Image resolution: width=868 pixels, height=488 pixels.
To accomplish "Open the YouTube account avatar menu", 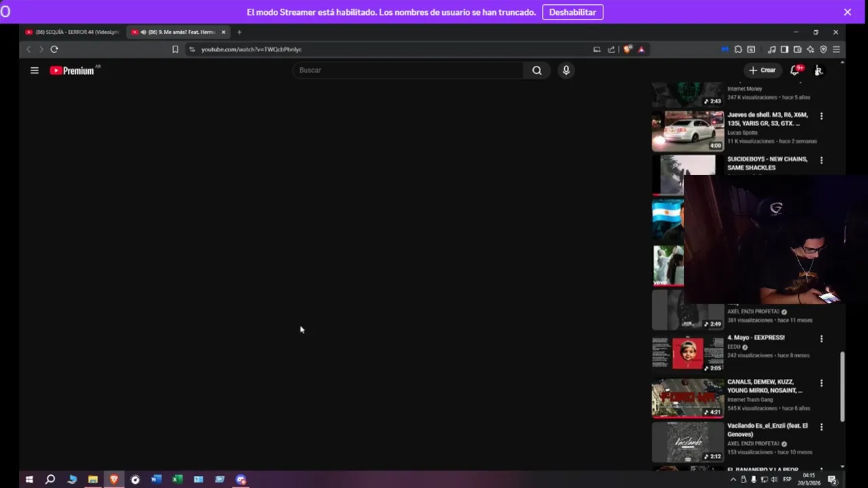I will coord(818,70).
